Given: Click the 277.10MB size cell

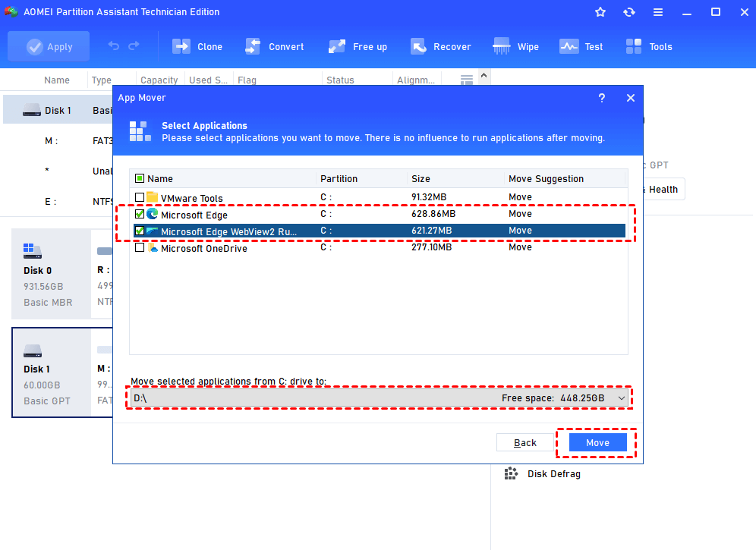Looking at the screenshot, I should [432, 247].
